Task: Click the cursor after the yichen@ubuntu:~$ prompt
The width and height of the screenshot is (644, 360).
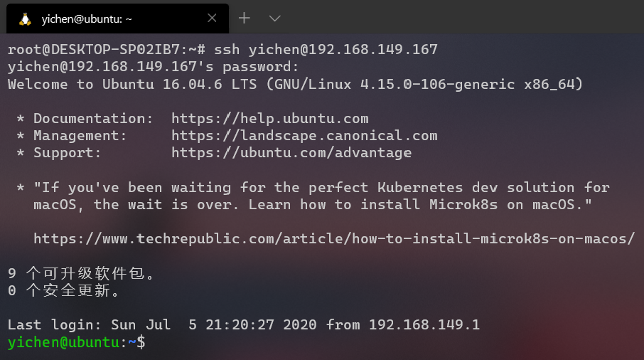Action: point(151,342)
